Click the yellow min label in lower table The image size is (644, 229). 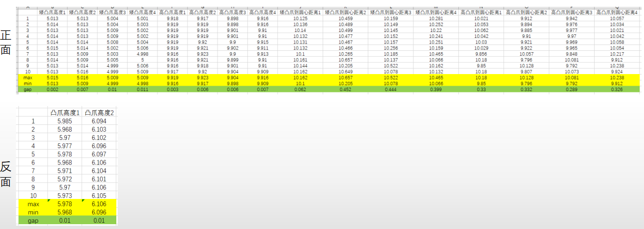point(33,212)
